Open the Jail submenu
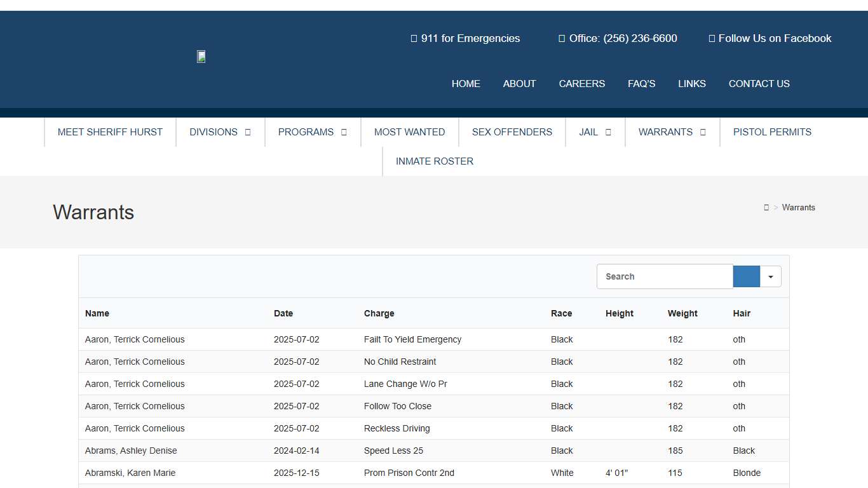868x488 pixels. pyautogui.click(x=595, y=132)
